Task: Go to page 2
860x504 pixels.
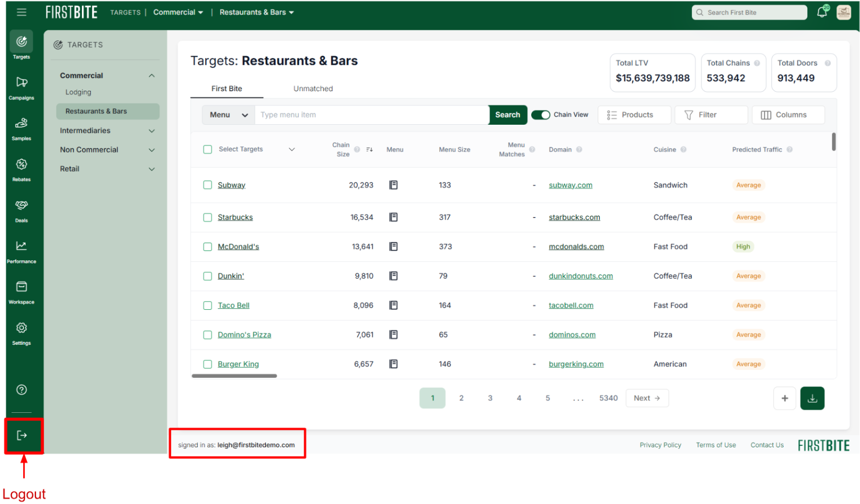Action: 461,398
